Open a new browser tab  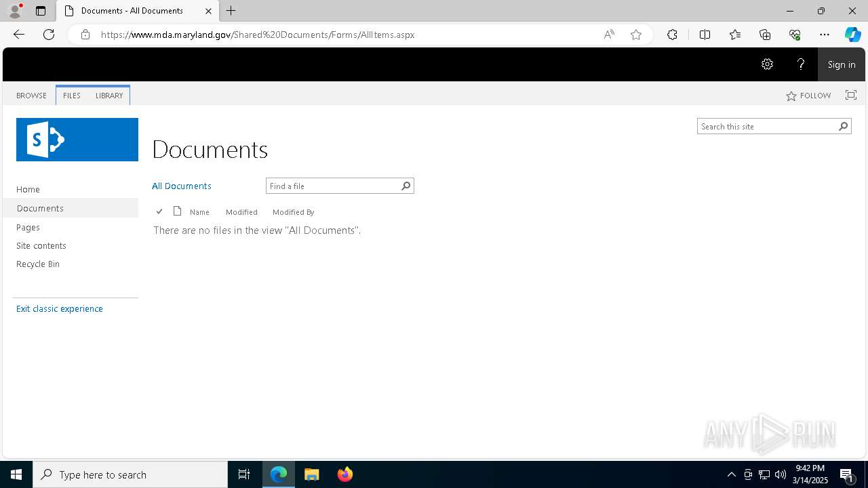pos(231,11)
